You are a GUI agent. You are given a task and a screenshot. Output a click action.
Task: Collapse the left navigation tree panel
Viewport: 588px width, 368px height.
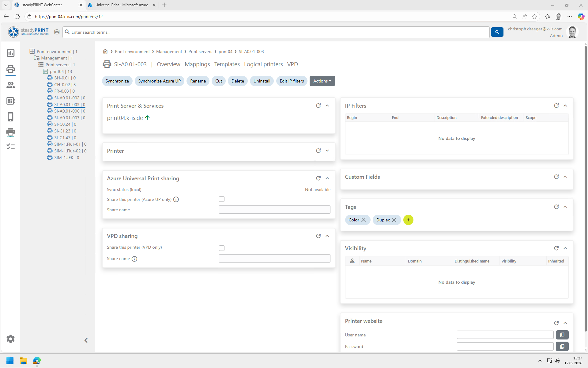click(x=86, y=340)
